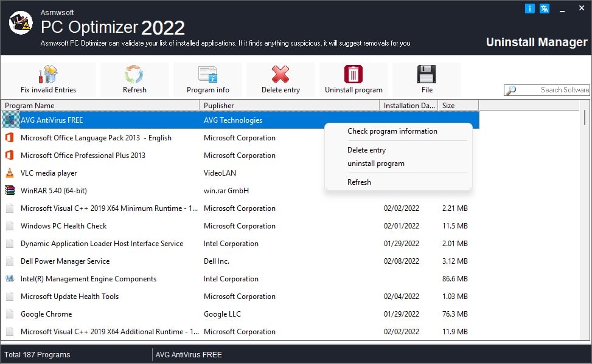Click the Microsoft Update Health Tools name
The image size is (592, 364).
point(69,297)
